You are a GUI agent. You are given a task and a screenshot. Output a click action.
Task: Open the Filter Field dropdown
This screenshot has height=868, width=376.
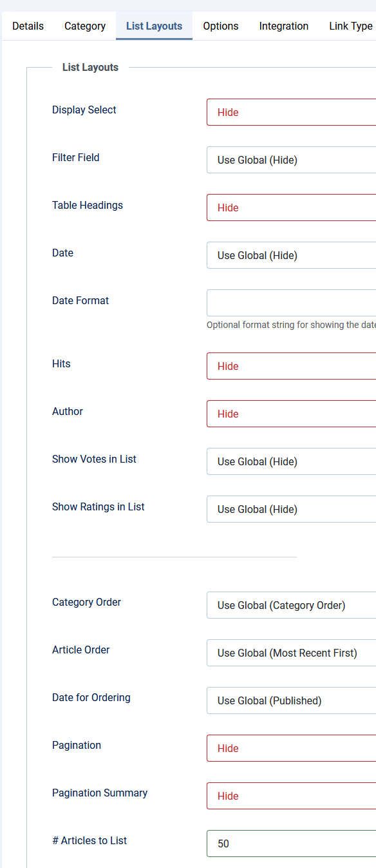[x=290, y=160]
